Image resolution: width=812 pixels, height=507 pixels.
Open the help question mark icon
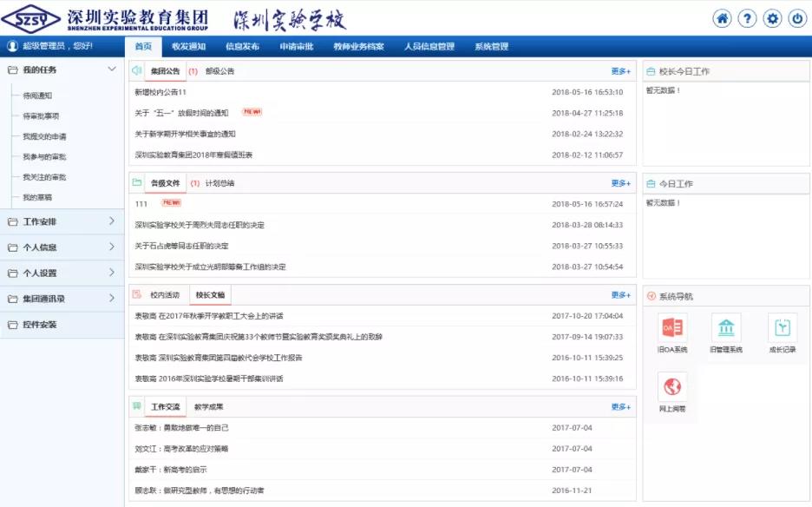(747, 19)
